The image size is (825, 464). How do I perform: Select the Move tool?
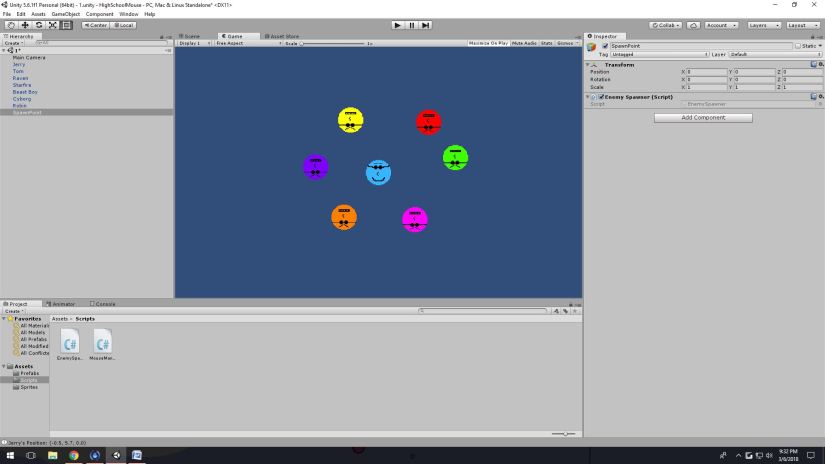(x=25, y=25)
